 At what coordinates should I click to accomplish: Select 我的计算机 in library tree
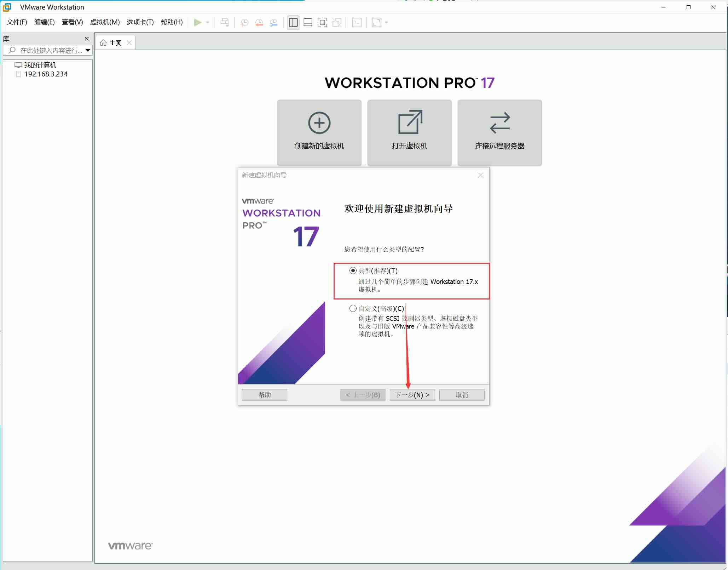pyautogui.click(x=35, y=65)
